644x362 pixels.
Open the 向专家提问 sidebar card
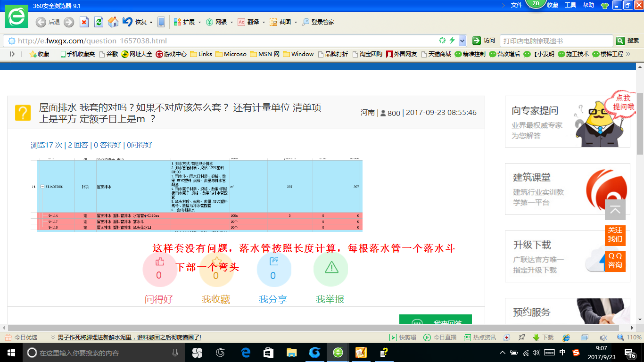tap(568, 122)
